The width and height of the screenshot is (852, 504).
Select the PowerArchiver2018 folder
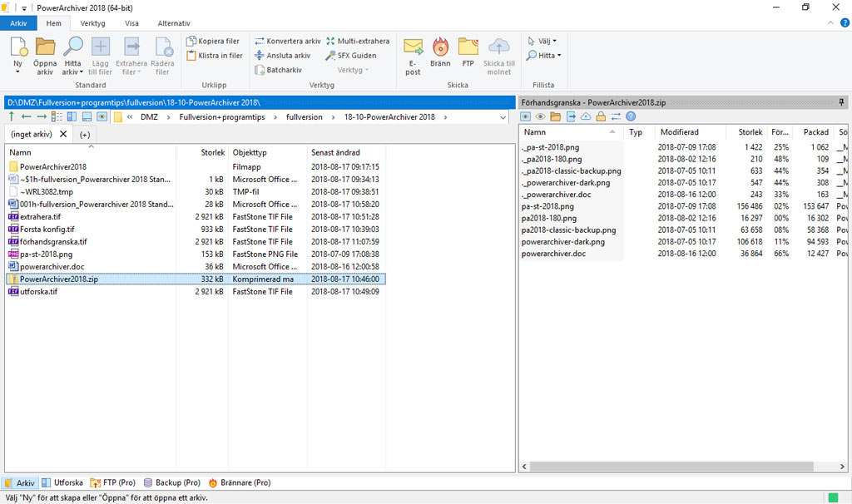coord(53,166)
